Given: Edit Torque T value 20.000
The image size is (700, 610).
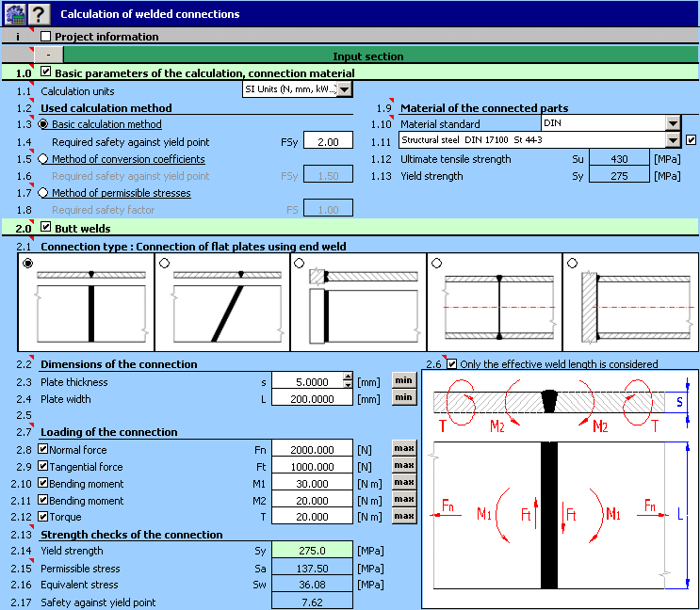Looking at the screenshot, I should (312, 517).
